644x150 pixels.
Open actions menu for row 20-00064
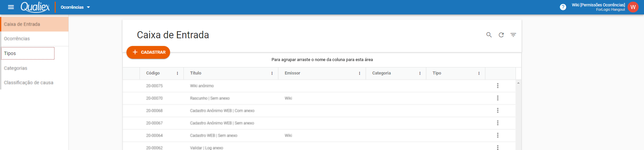pos(498,135)
